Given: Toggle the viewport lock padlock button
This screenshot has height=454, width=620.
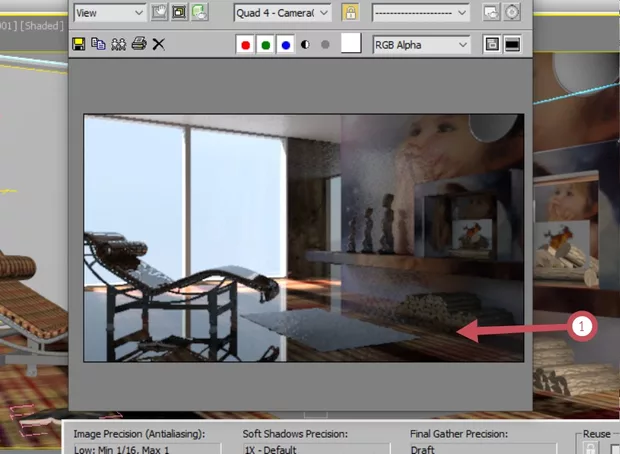Looking at the screenshot, I should point(350,13).
